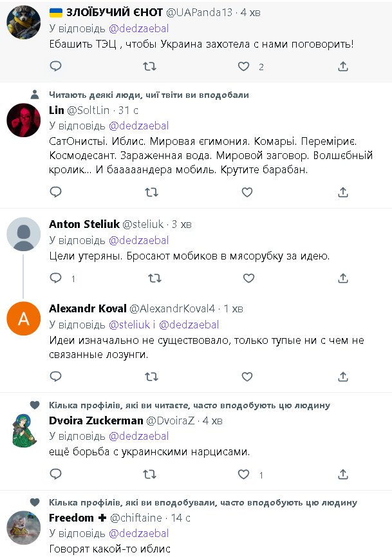Like the ЗЛОЇБУЧИЙ ЄНОТ tweet
The height and width of the screenshot is (557, 392).
pyautogui.click(x=243, y=66)
